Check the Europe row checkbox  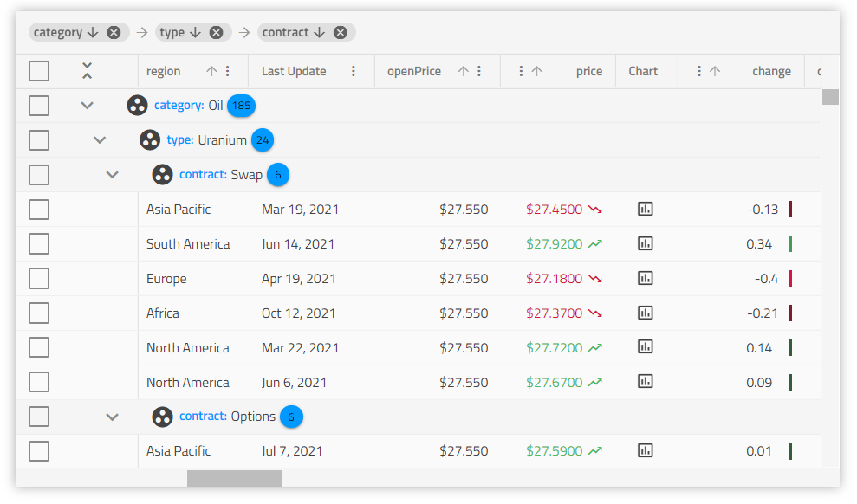pos(38,278)
